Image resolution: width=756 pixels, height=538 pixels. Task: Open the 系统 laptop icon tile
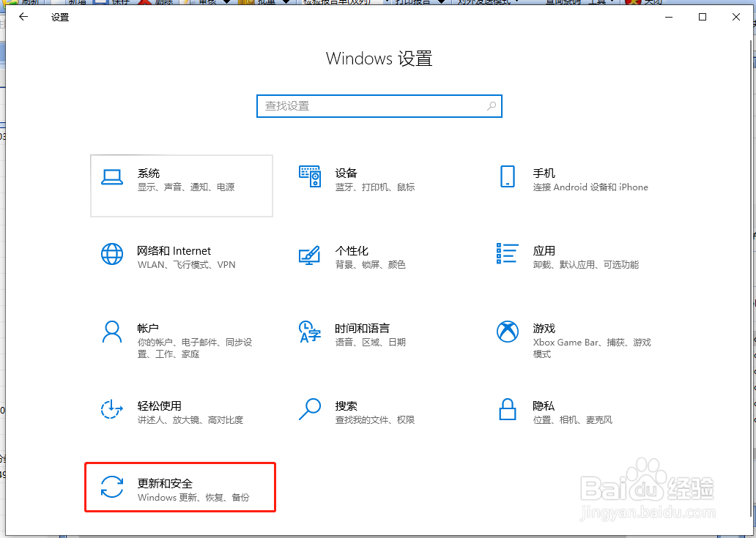[x=112, y=177]
